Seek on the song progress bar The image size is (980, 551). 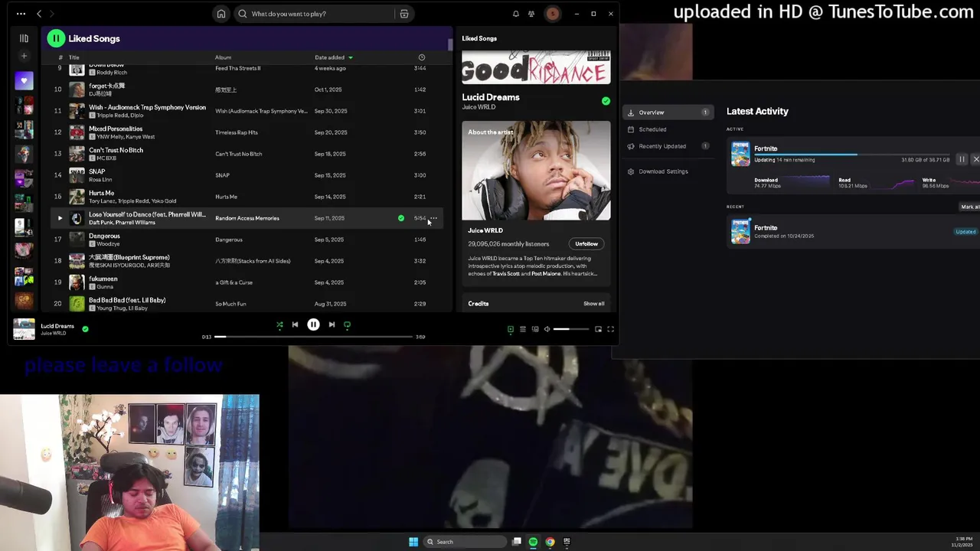(312, 337)
